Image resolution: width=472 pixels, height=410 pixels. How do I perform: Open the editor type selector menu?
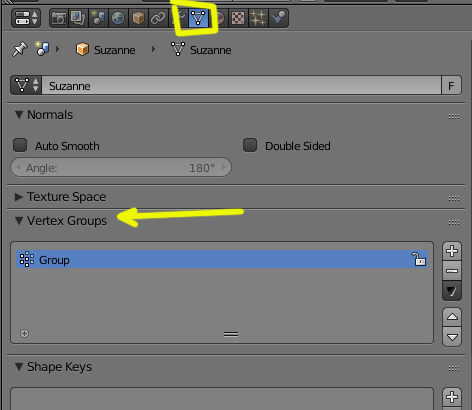[26, 18]
